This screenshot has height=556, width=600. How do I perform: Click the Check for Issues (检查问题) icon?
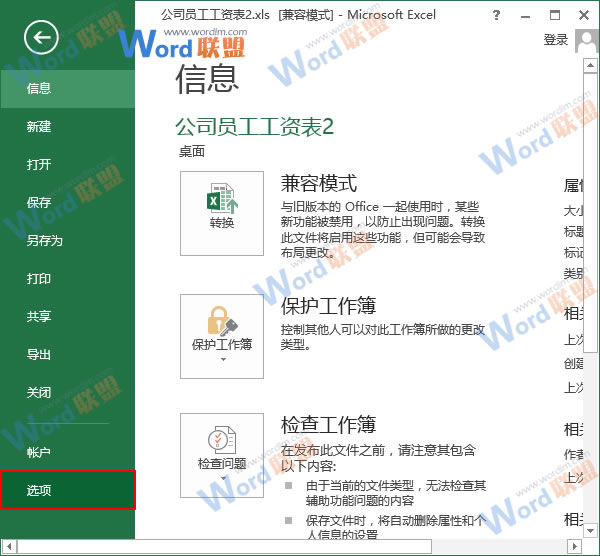click(x=221, y=442)
